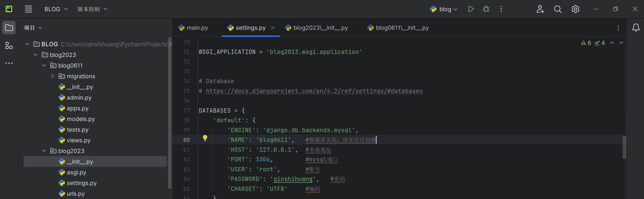Click the DATABASES keyword on line 77
Viewport: 644px width, 199px height.
coord(215,111)
